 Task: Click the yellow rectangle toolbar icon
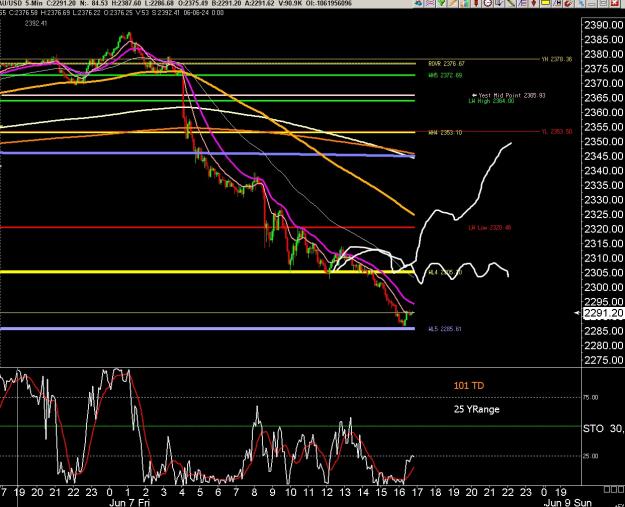[x=545, y=3]
